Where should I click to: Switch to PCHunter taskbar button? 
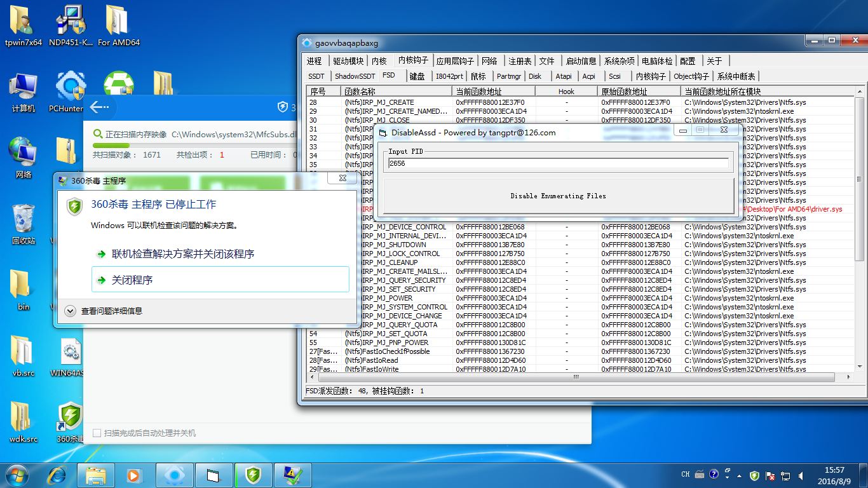pos(173,475)
